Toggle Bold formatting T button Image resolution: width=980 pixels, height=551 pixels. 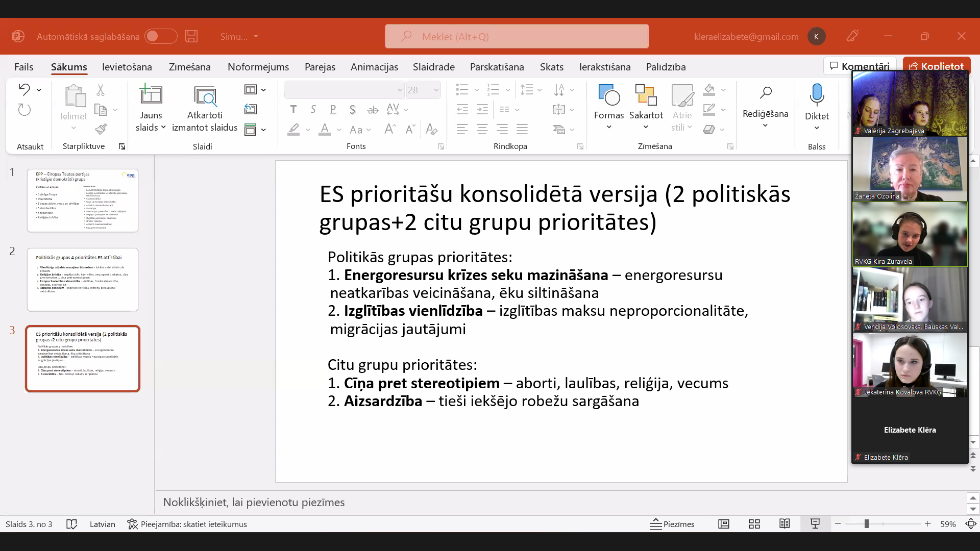click(293, 110)
